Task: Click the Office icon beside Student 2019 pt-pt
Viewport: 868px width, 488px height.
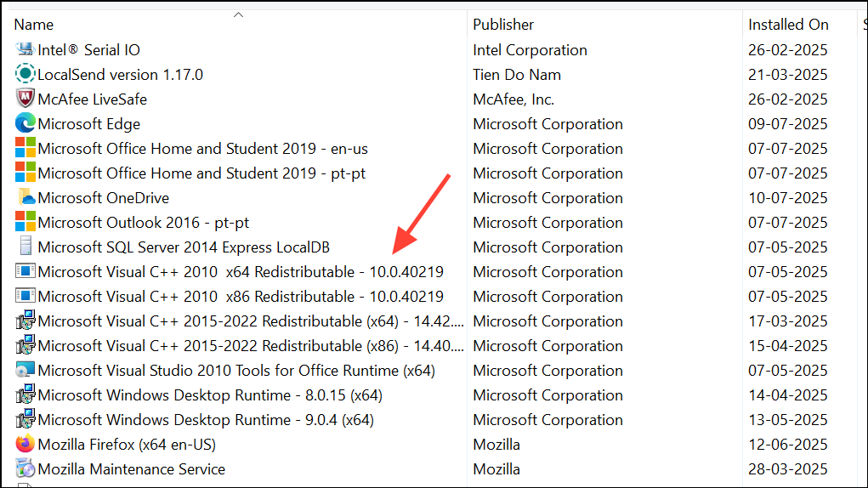Action: point(25,173)
